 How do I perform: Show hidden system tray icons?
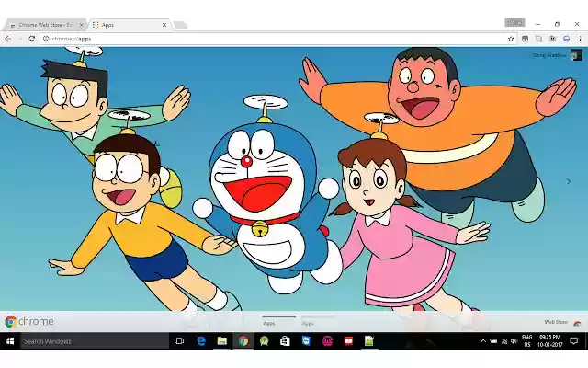click(483, 341)
